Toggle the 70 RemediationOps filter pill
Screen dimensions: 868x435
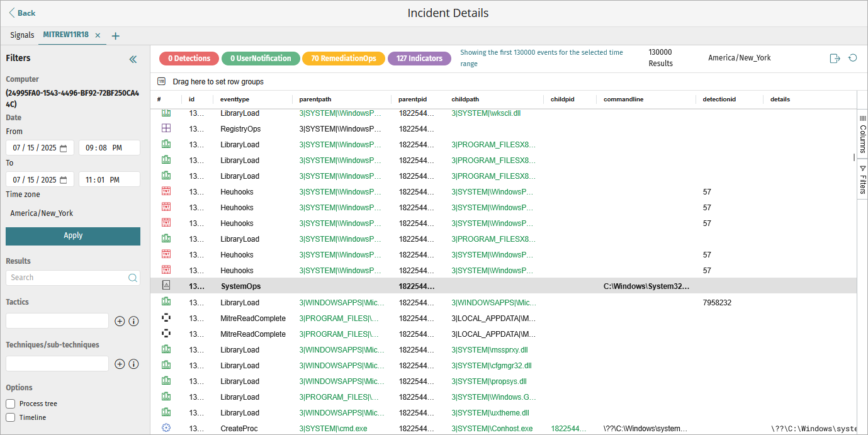(x=344, y=59)
